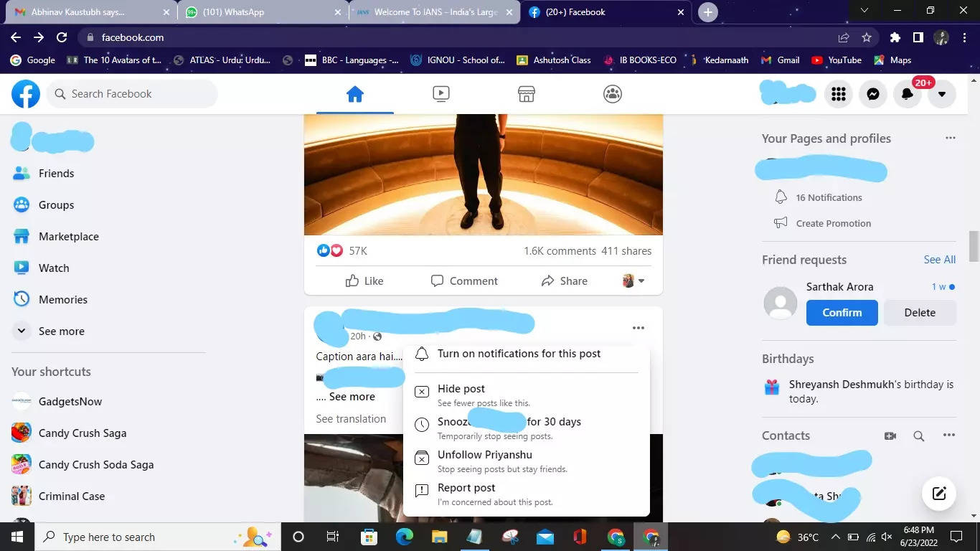980x551 pixels.
Task: Start a new message compose button
Action: [x=939, y=493]
